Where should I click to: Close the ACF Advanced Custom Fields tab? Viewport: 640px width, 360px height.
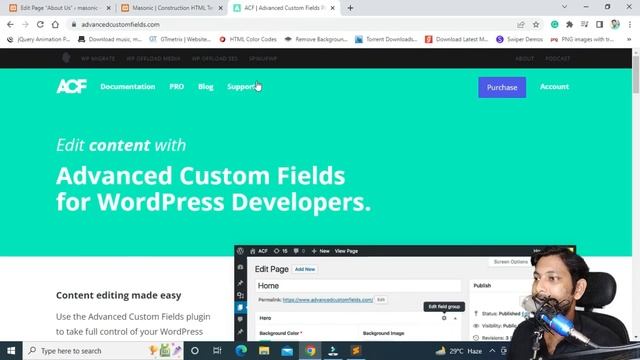pyautogui.click(x=333, y=8)
